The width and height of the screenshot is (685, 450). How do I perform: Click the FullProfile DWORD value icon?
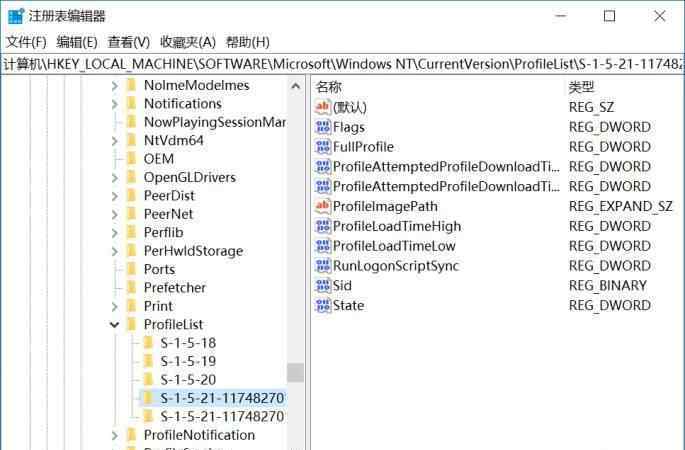click(323, 147)
